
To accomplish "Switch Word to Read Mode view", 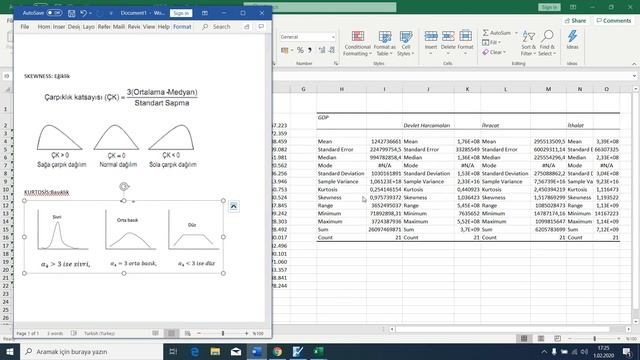I will 156,333.
